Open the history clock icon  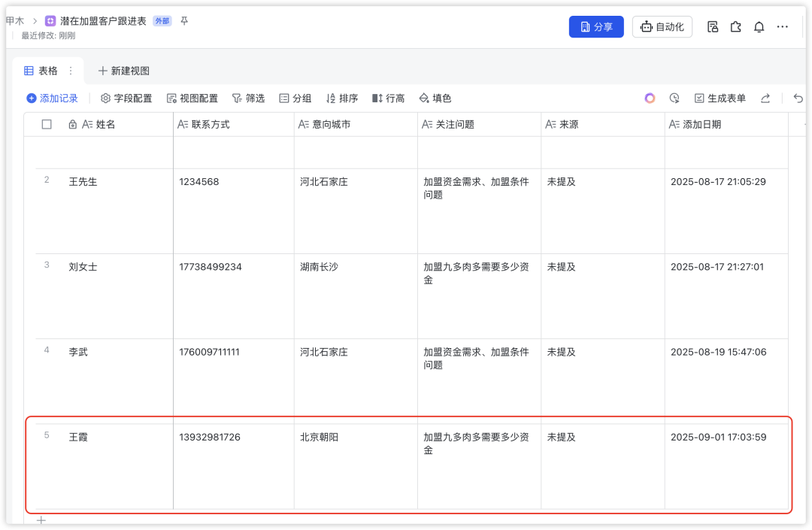click(x=674, y=98)
